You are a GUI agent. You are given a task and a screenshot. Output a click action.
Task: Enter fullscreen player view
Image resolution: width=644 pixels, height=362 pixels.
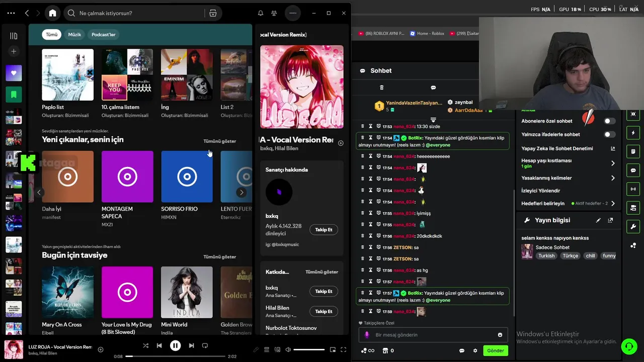tap(344, 349)
